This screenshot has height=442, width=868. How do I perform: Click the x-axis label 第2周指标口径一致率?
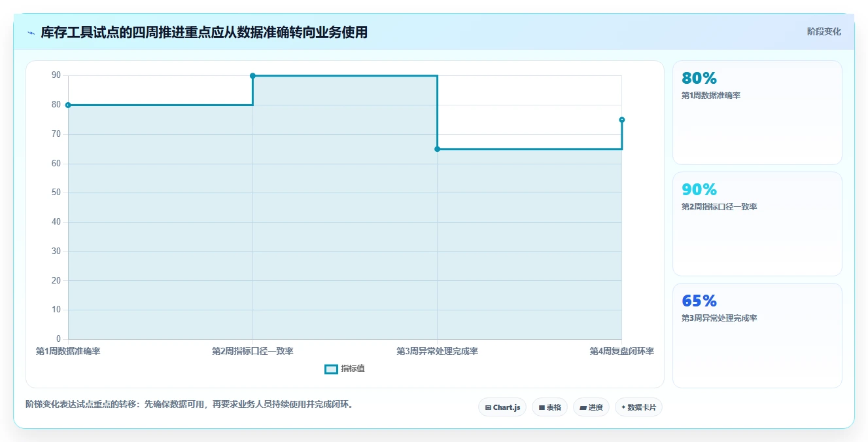click(x=252, y=351)
